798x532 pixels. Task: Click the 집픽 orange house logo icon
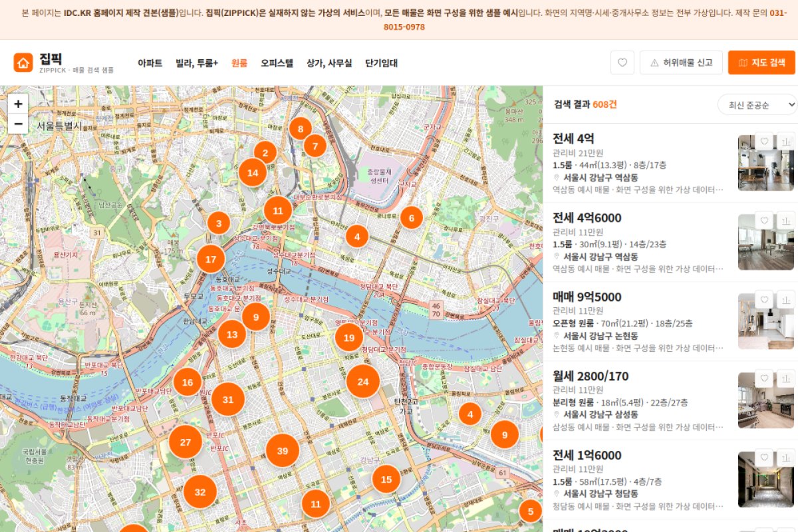(x=23, y=63)
